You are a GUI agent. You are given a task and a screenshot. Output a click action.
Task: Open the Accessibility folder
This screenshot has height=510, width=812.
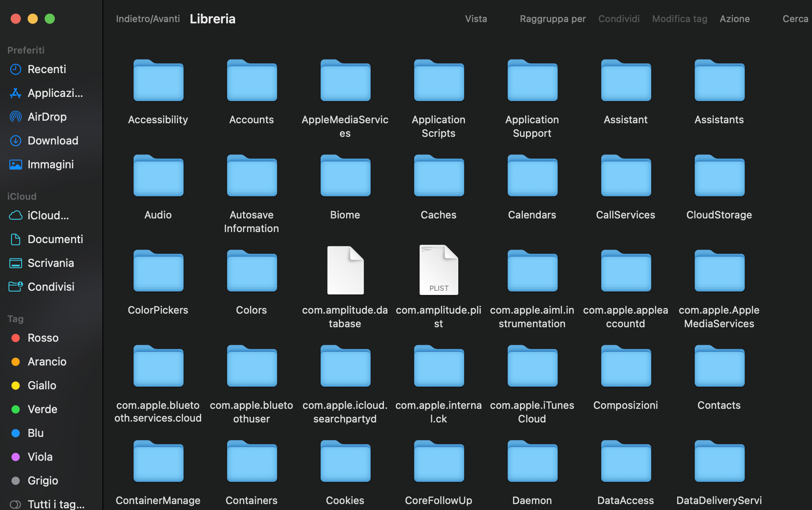point(158,81)
